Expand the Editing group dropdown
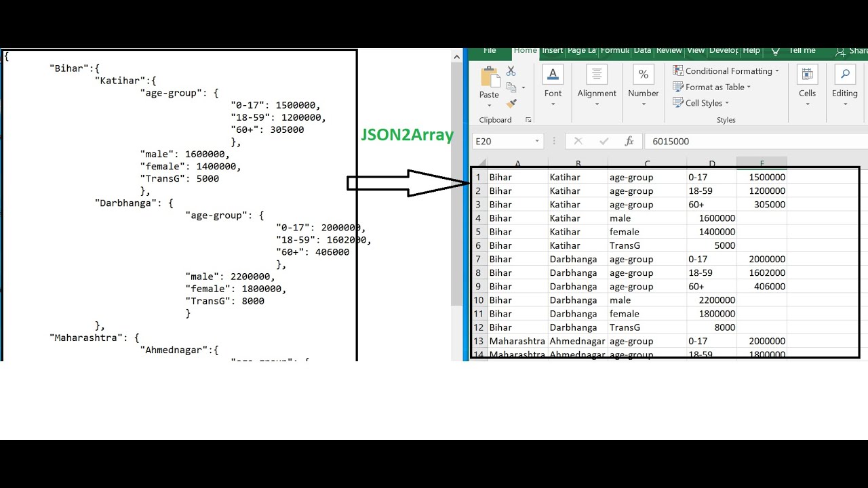 tap(845, 104)
